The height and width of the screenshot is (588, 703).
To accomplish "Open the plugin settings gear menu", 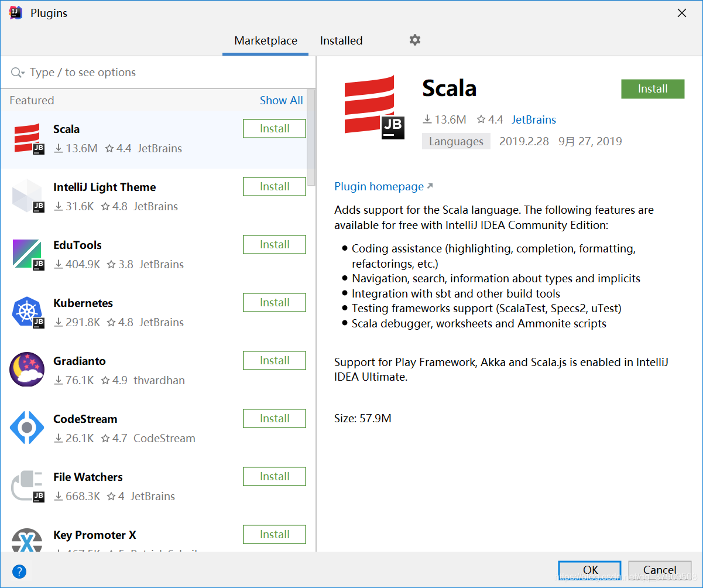I will tap(415, 40).
